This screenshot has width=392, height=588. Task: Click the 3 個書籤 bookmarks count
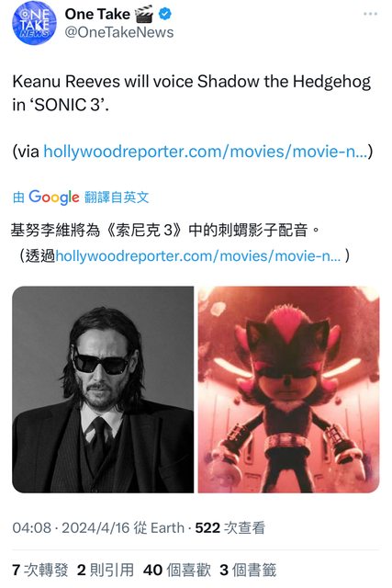tap(248, 570)
